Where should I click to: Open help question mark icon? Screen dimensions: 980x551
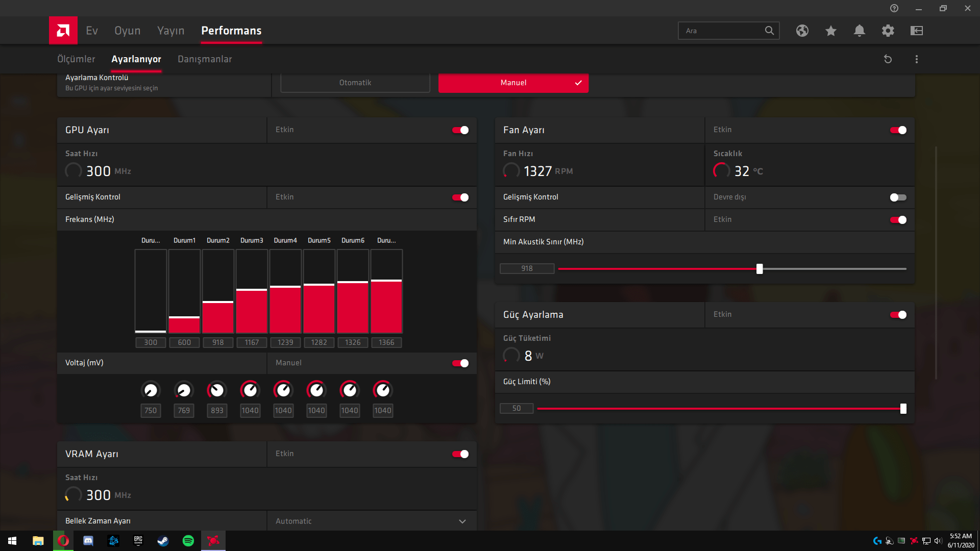point(894,8)
